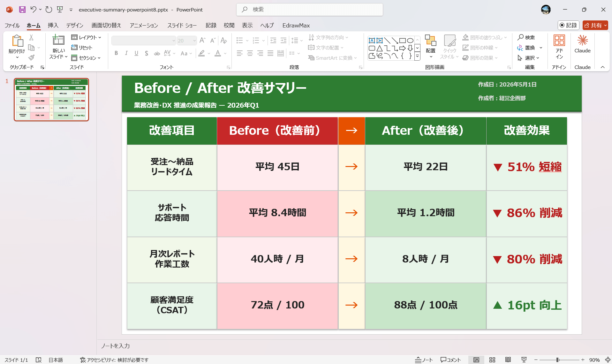
Task: Click the cut scissors icon
Action: pyautogui.click(x=31, y=37)
